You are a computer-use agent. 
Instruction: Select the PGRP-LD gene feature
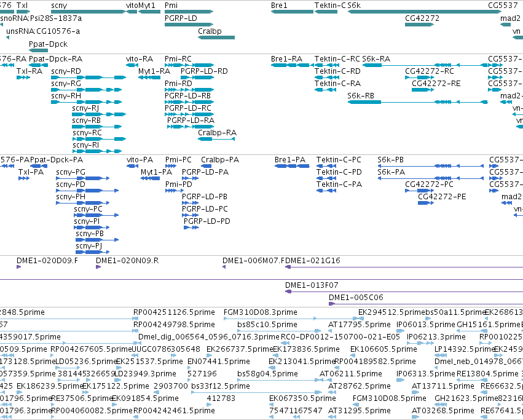tap(189, 25)
